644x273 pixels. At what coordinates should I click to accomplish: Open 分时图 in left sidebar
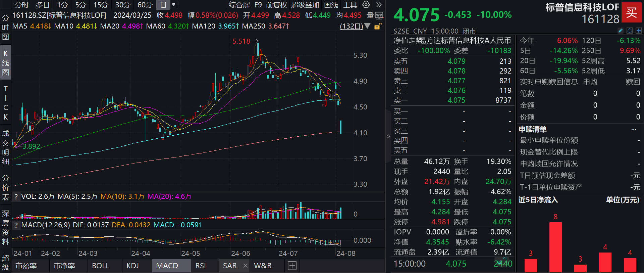click(5, 27)
